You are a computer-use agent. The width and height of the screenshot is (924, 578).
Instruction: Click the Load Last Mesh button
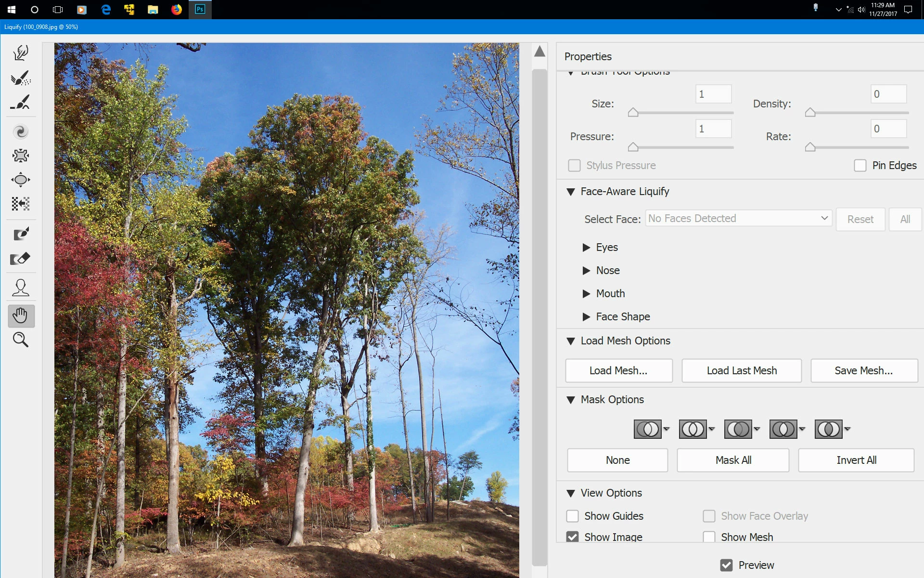click(x=741, y=370)
